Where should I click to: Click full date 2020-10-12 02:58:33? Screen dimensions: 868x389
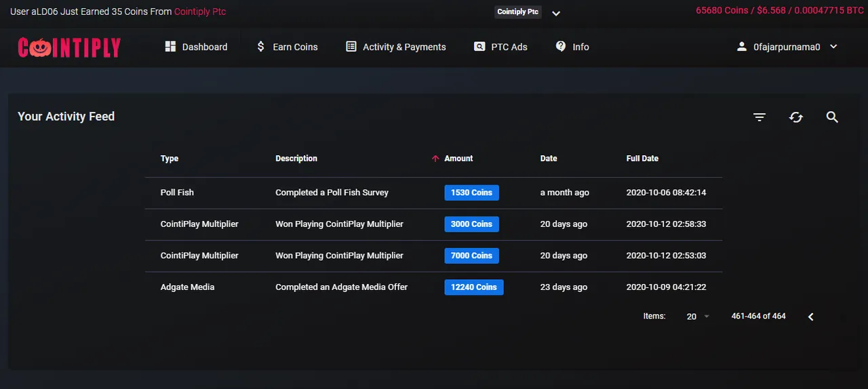click(666, 224)
